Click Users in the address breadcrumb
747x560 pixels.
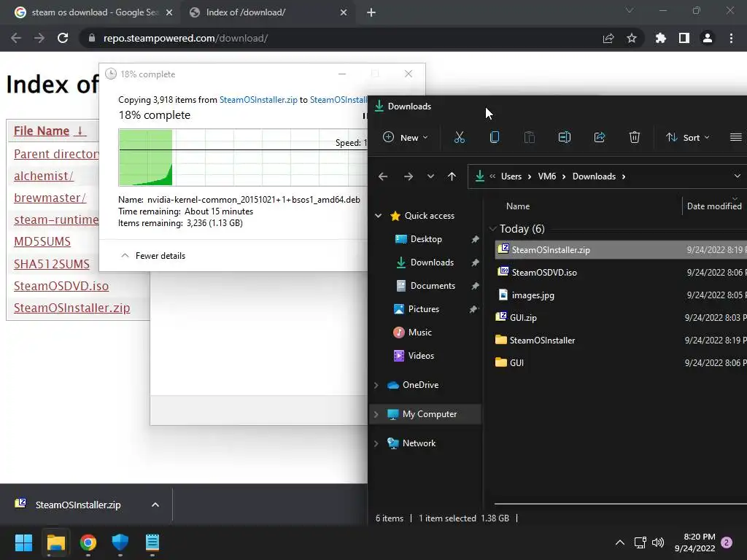(511, 176)
